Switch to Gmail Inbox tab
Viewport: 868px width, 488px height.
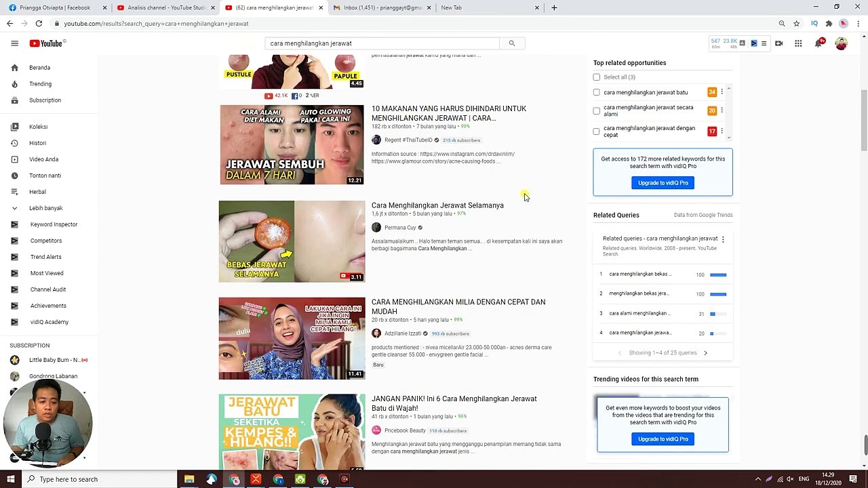point(381,7)
